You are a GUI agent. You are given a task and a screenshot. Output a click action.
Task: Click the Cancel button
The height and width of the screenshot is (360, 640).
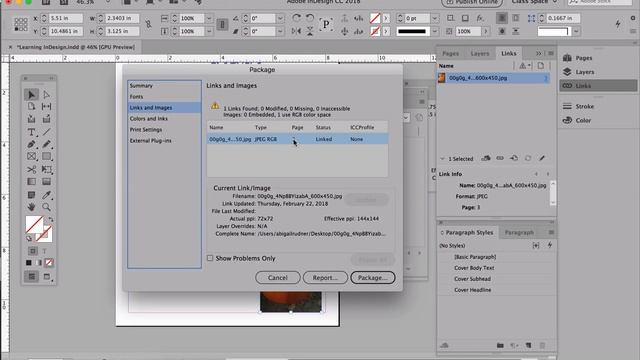[x=278, y=278]
